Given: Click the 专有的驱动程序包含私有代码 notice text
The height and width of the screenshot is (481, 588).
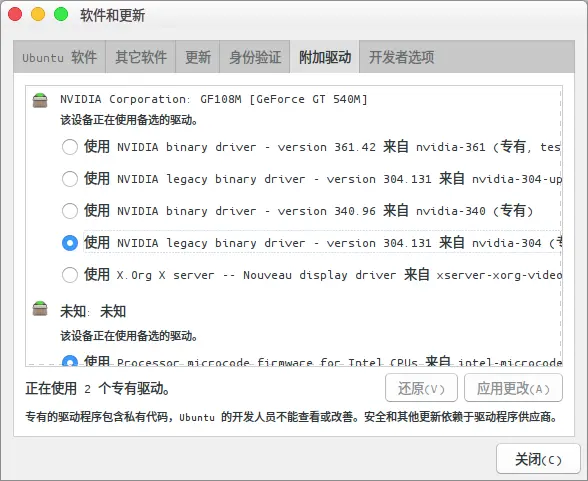Looking at the screenshot, I should [x=292, y=417].
